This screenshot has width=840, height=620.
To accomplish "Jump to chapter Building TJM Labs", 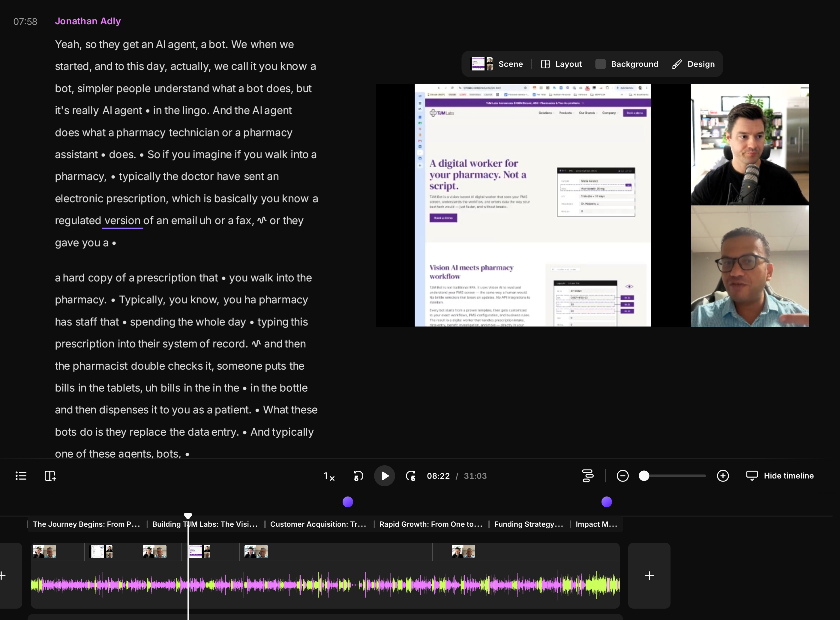I will [x=205, y=524].
